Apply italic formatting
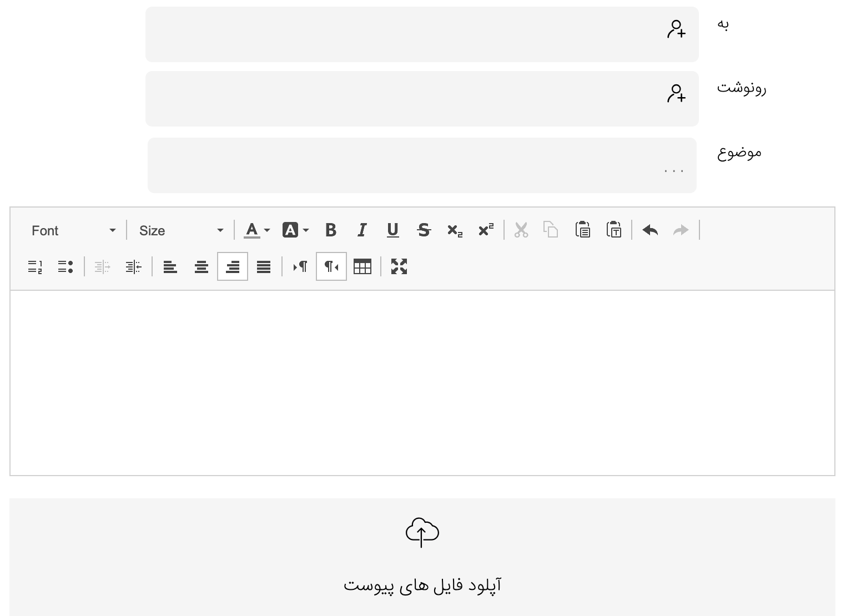The width and height of the screenshot is (841, 616). [x=362, y=230]
